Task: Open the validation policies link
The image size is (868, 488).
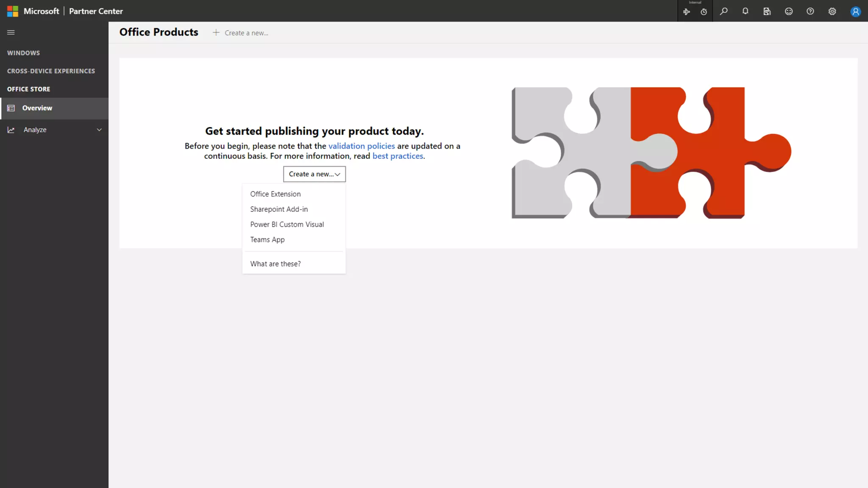Action: pyautogui.click(x=362, y=146)
